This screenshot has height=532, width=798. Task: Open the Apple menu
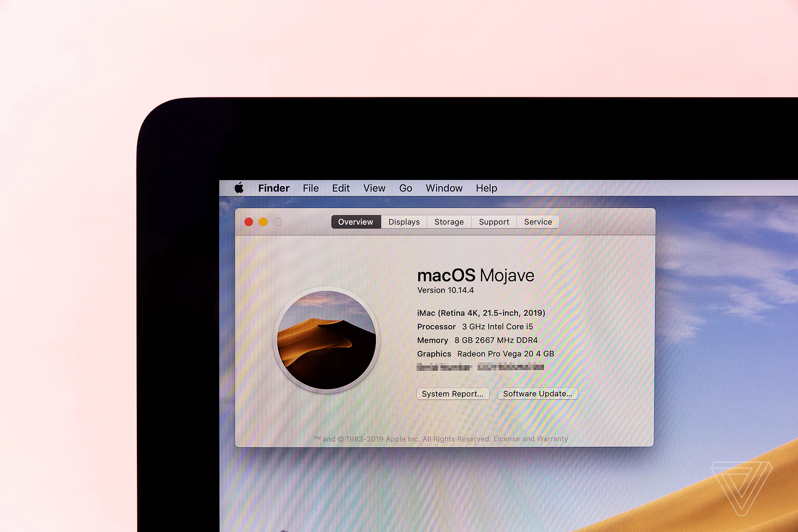coord(239,188)
